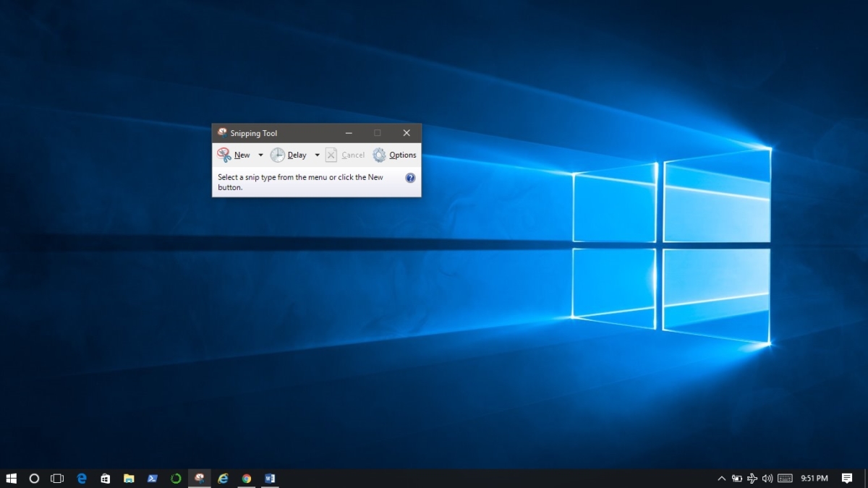Viewport: 868px width, 488px height.
Task: Launch Microsoft Word from the taskbar
Action: pos(271,478)
